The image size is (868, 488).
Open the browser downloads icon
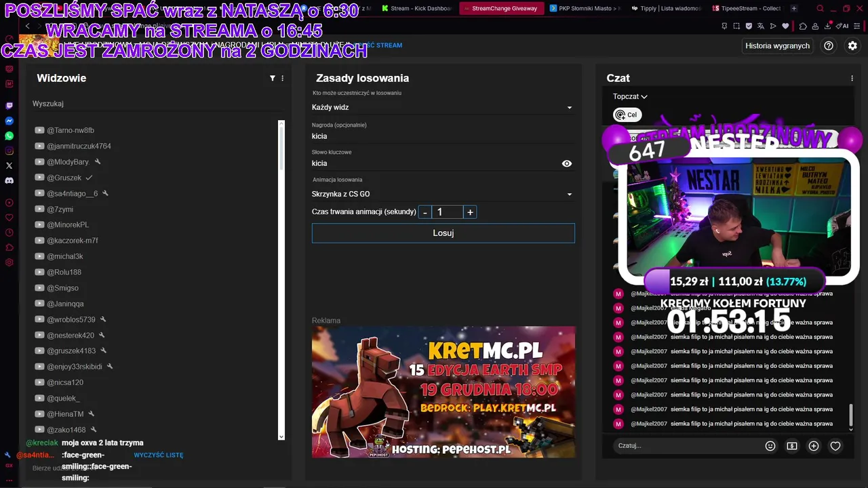point(827,26)
